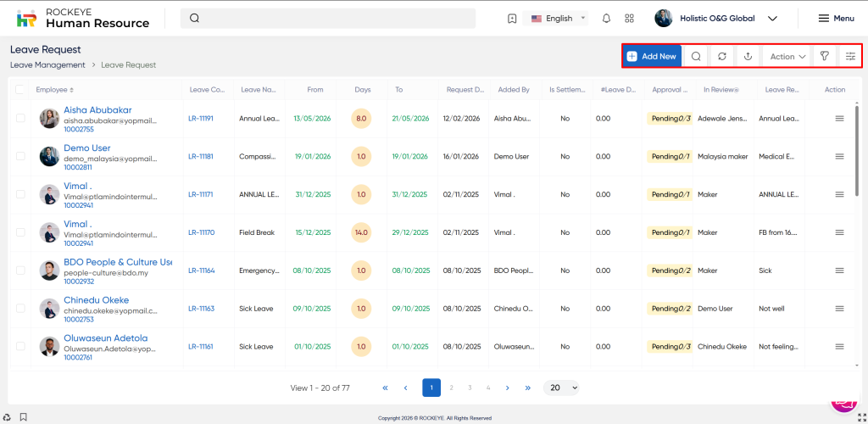Click the Add New button
868x424 pixels.
click(x=652, y=57)
